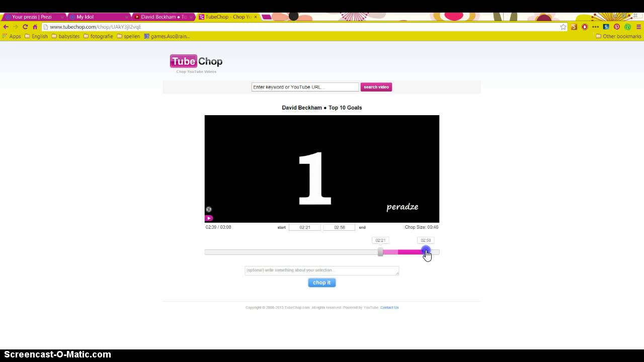This screenshot has width=644, height=362.
Task: Open the Contact Us link
Action: [x=389, y=307]
